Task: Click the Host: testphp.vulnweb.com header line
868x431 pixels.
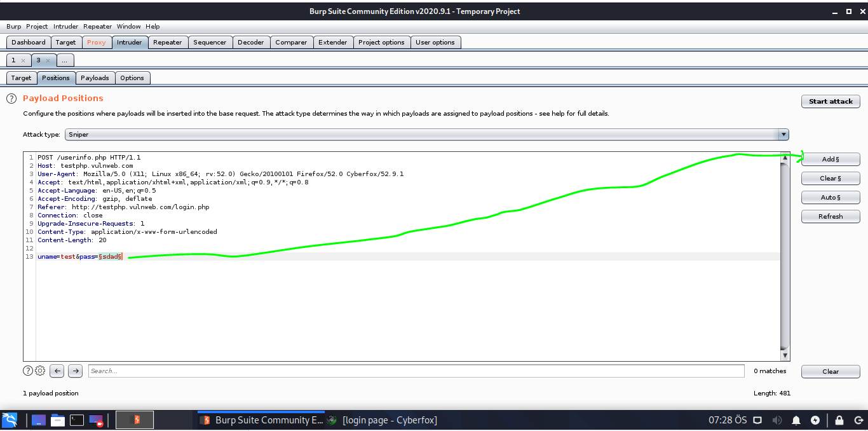Action: (x=85, y=165)
